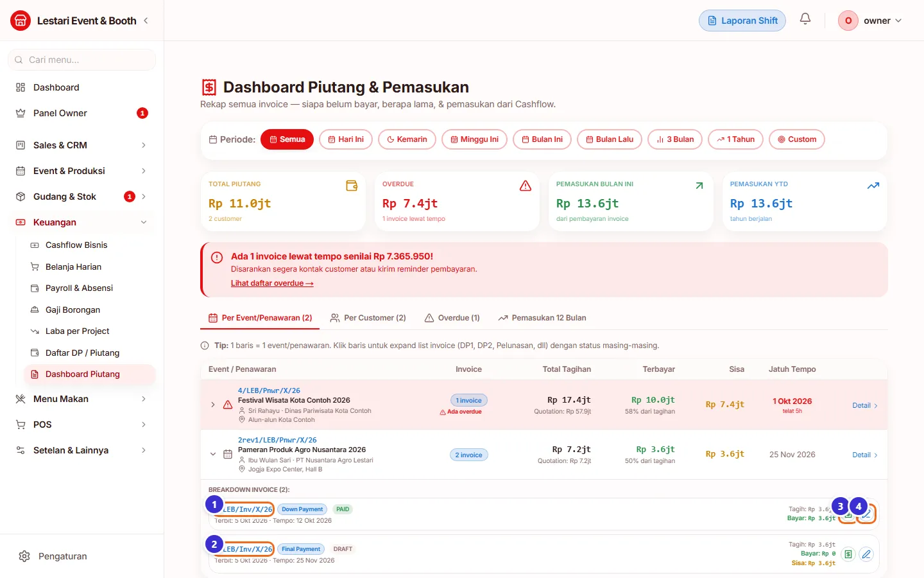
Task: Click the Final Payment tag on the second invoice
Action: point(301,549)
